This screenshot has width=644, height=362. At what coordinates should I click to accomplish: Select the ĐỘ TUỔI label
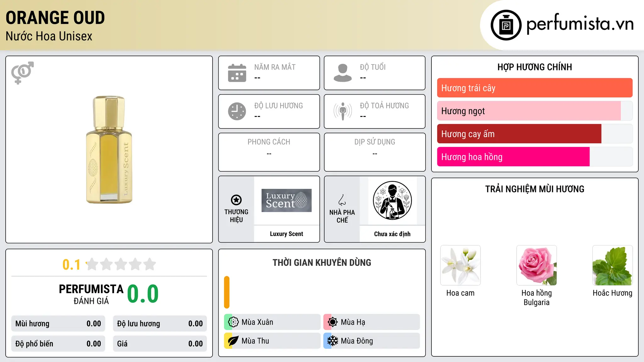(x=373, y=67)
